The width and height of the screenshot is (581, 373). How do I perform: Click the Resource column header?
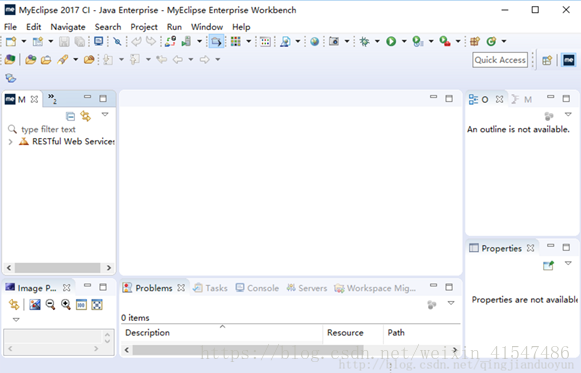tap(353, 333)
